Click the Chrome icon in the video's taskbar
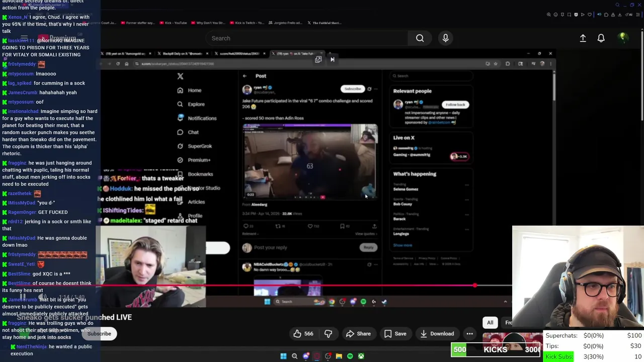Screen dimensions: 644x362 332,302
